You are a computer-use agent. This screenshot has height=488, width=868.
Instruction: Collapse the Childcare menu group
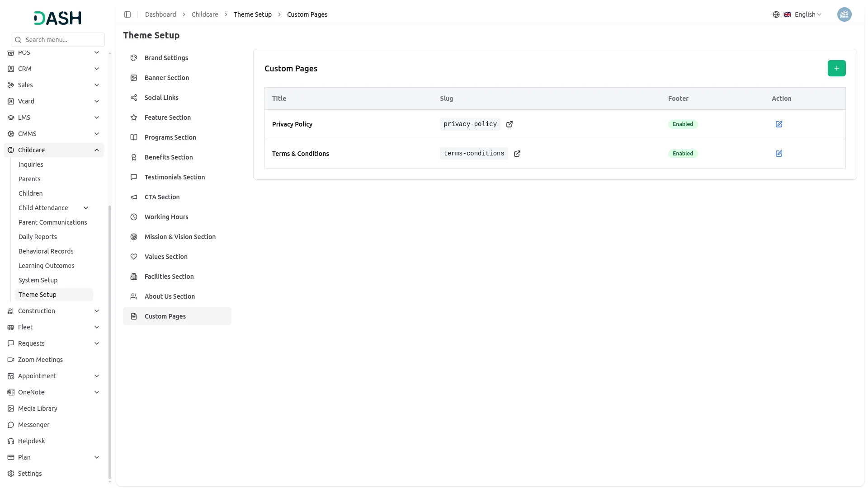click(x=97, y=150)
